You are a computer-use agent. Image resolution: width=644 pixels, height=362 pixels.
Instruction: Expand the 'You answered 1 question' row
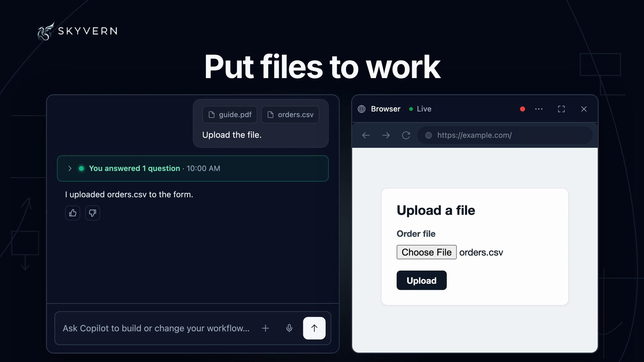(x=193, y=169)
